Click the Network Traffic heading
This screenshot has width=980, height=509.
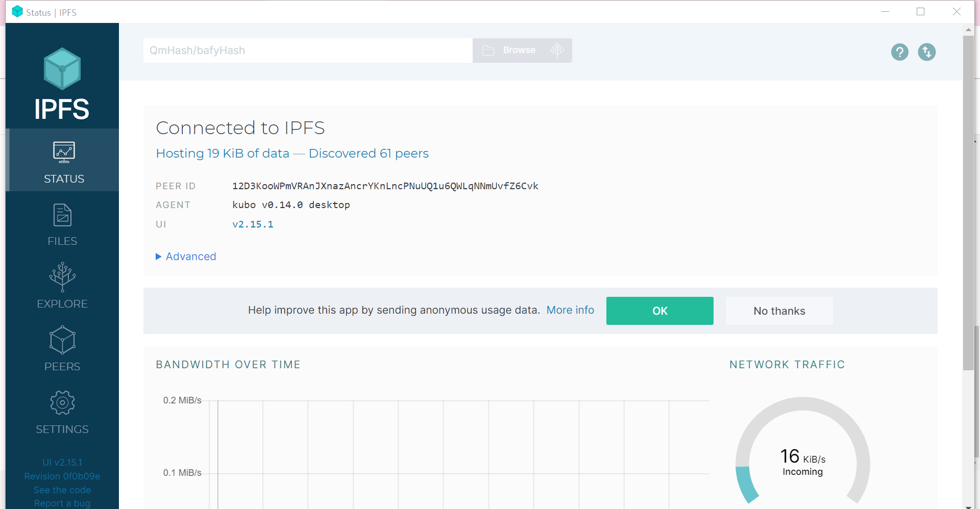(x=787, y=365)
